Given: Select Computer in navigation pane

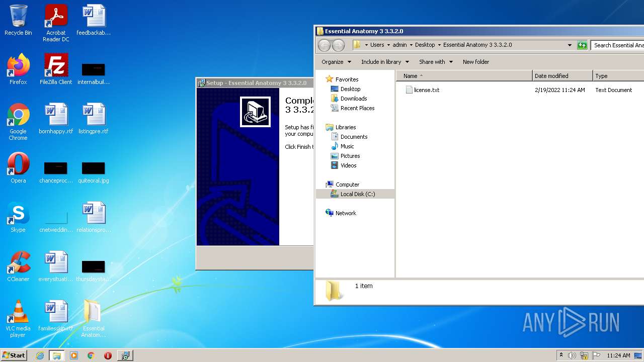Looking at the screenshot, I should pyautogui.click(x=347, y=185).
